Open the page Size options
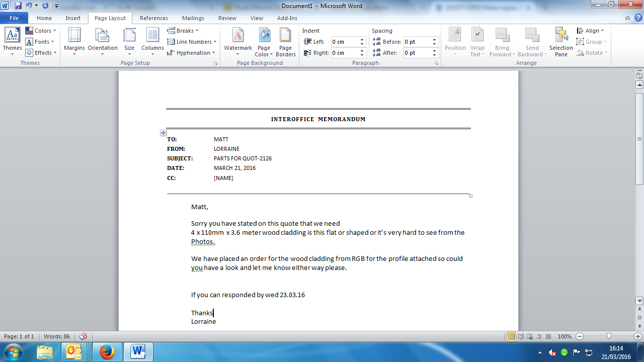Viewport: 644px width, 362px height. [x=129, y=41]
